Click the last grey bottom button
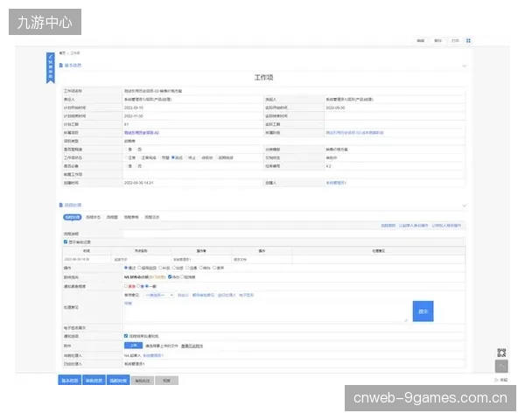The image size is (525, 420). click(167, 381)
